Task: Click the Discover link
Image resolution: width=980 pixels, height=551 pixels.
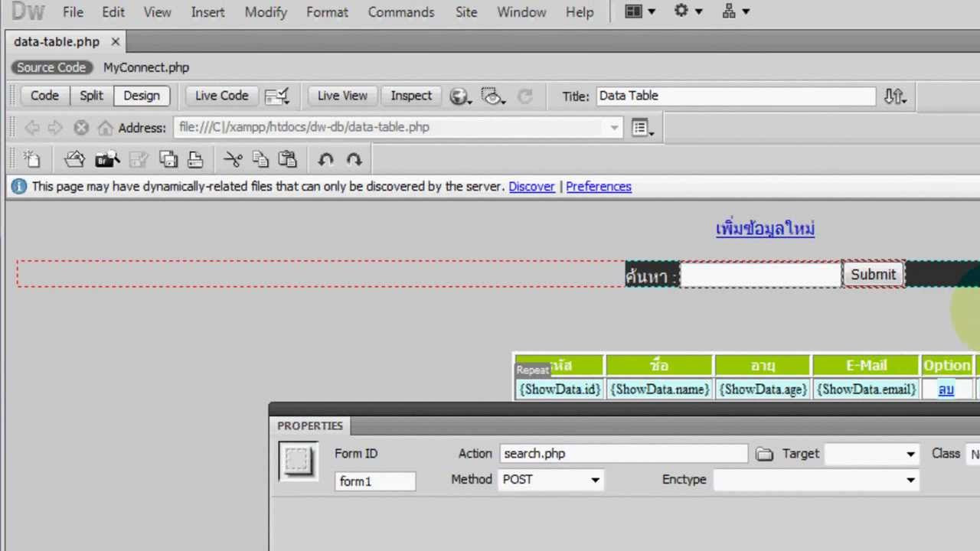Action: tap(531, 186)
